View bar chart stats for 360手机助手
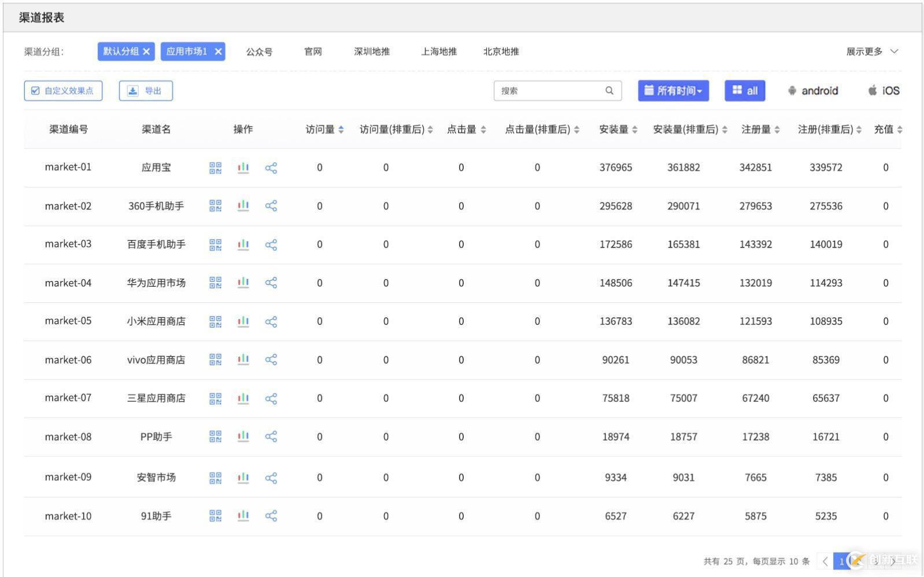This screenshot has width=924, height=577. point(243,206)
